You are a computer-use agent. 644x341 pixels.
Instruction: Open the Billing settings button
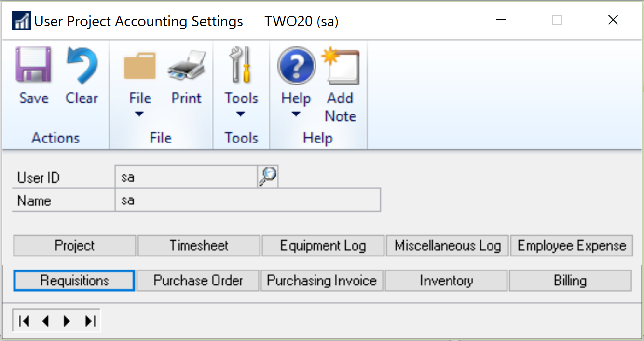click(570, 281)
